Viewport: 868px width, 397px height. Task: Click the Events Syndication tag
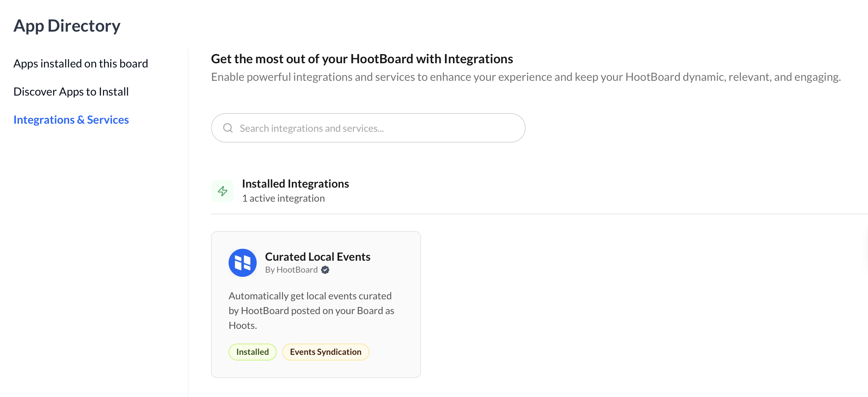tap(325, 352)
